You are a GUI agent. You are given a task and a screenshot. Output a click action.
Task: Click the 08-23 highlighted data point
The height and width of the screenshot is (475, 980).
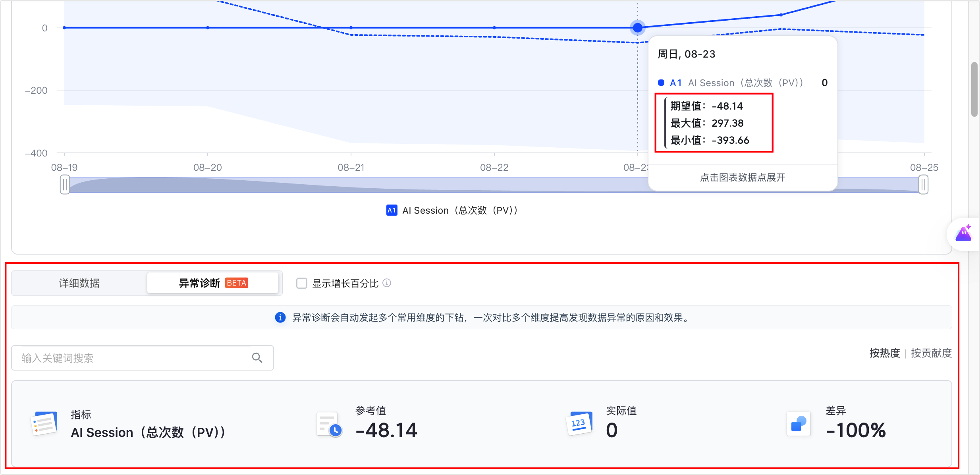(637, 28)
